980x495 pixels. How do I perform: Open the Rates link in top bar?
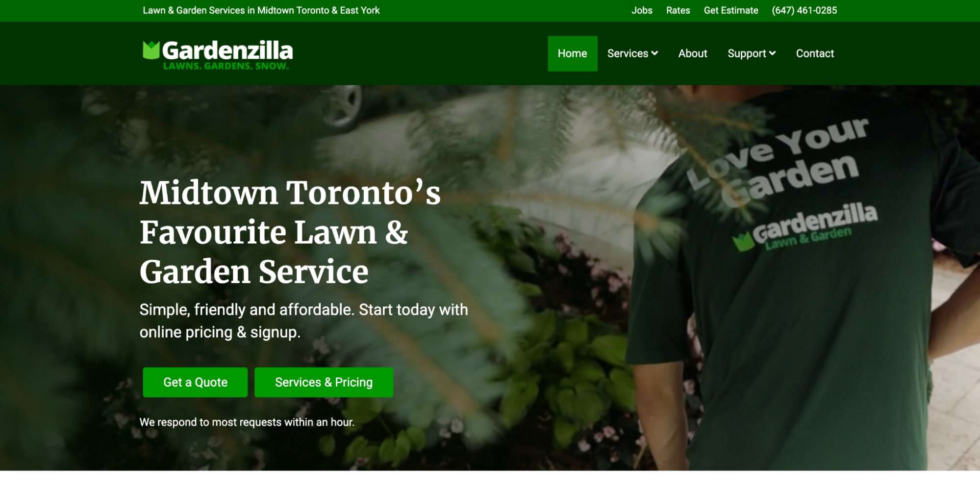(678, 10)
